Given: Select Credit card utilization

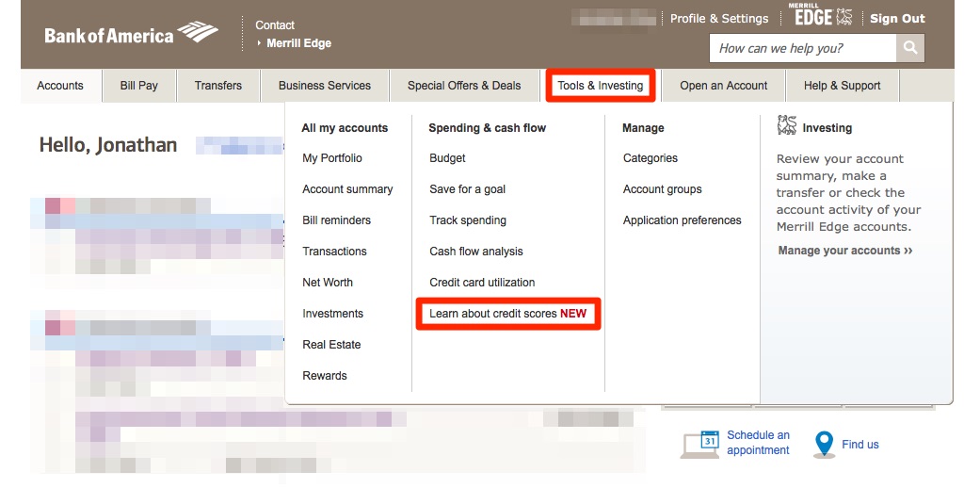Looking at the screenshot, I should (x=483, y=283).
